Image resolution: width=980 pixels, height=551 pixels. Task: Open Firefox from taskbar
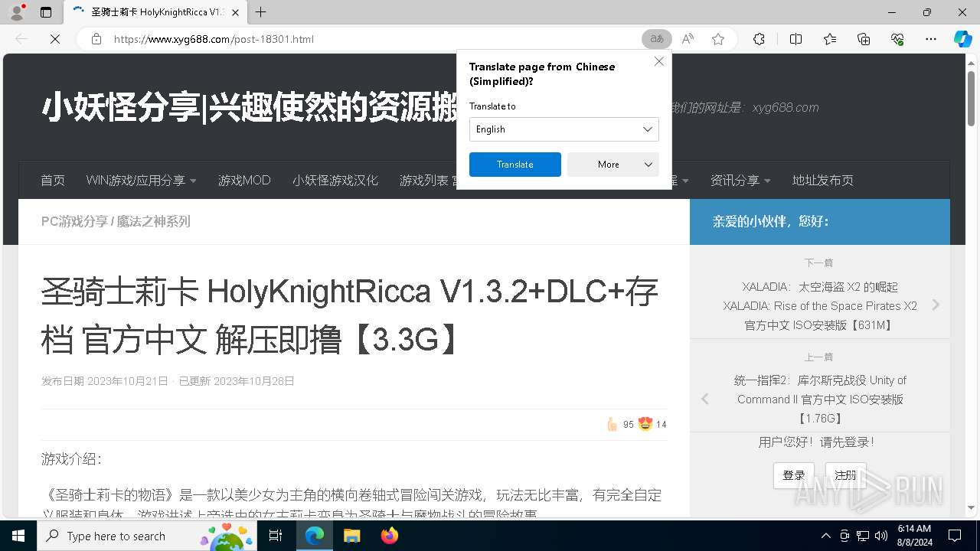click(390, 536)
